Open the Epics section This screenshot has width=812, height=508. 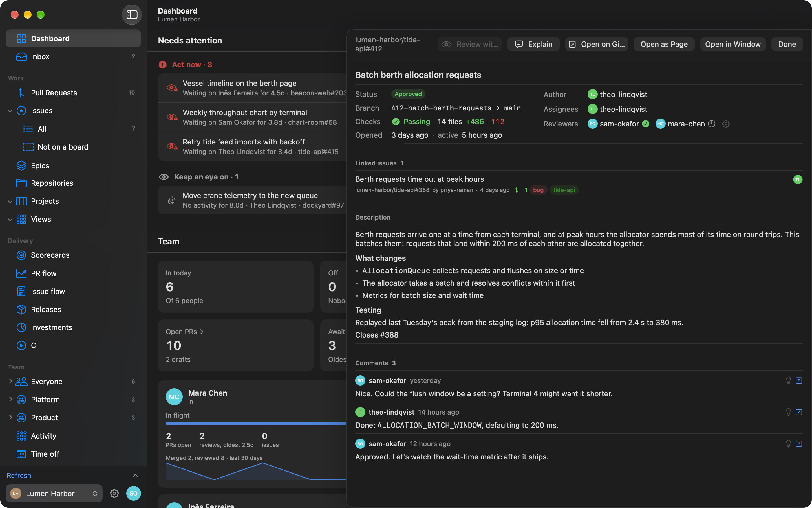pos(73,165)
